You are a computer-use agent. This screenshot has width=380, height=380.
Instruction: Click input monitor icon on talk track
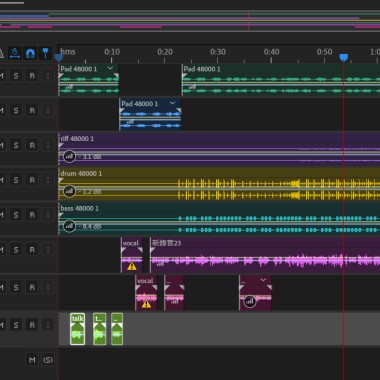[x=48, y=325]
